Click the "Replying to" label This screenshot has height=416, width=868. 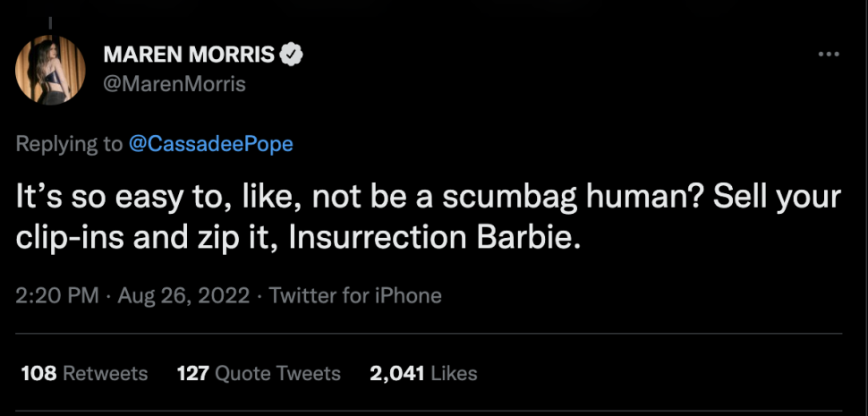(69, 145)
